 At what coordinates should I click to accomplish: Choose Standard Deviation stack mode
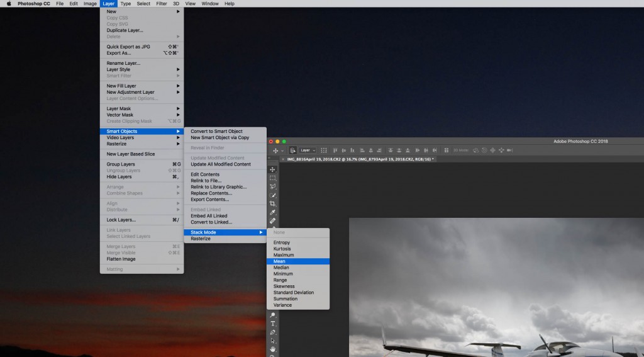(297, 292)
